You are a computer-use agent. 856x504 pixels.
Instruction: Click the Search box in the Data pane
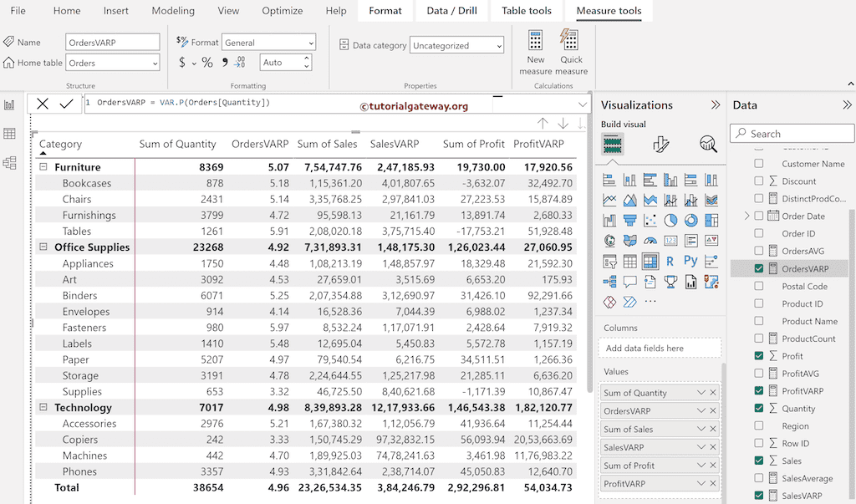[791, 133]
